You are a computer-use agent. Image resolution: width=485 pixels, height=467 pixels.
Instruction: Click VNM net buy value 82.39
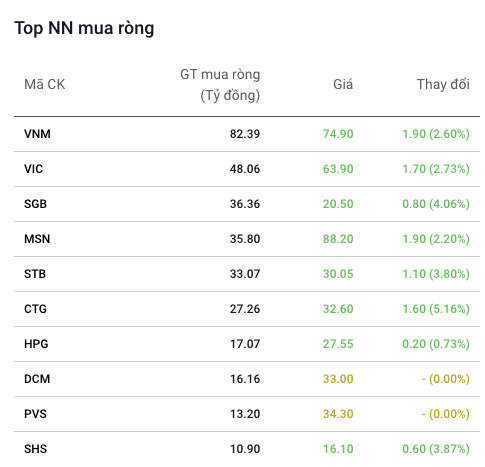point(245,134)
